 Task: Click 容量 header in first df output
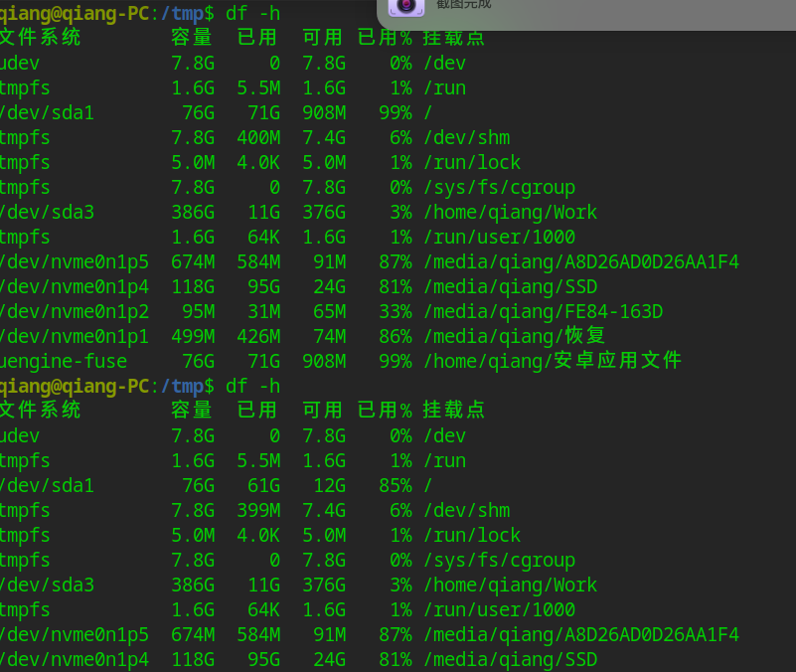coord(192,37)
